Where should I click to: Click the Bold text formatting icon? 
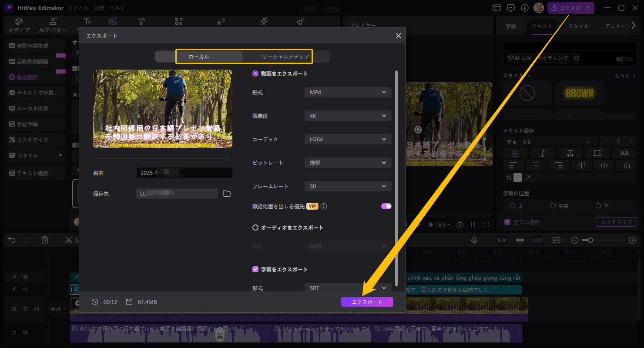coord(515,153)
